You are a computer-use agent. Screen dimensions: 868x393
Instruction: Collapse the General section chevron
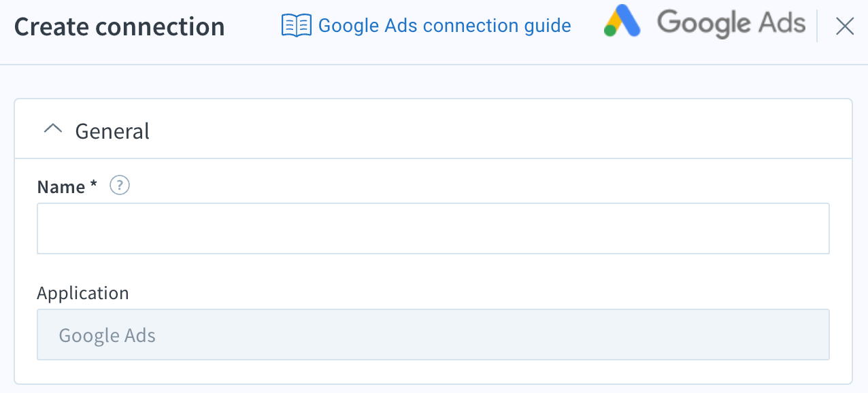coord(52,130)
